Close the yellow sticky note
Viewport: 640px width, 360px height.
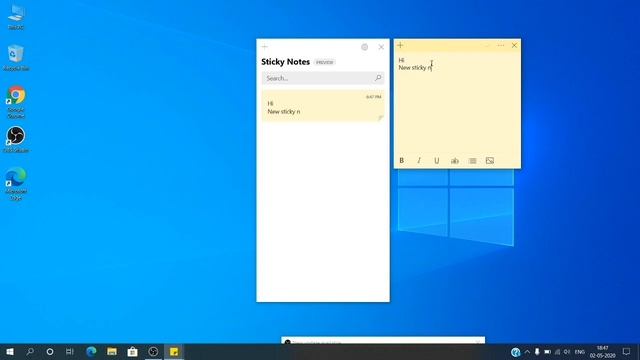pos(514,45)
